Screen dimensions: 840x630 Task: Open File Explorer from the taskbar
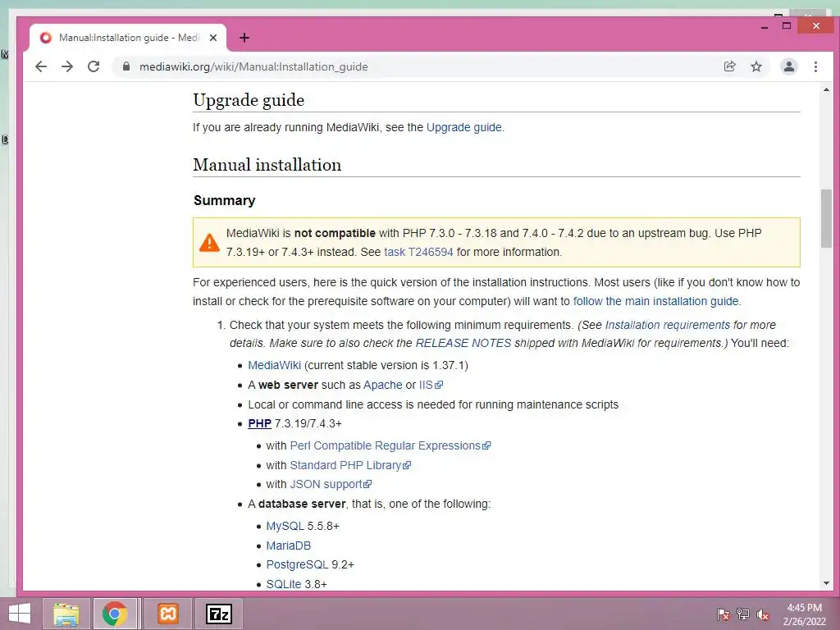pos(66,614)
